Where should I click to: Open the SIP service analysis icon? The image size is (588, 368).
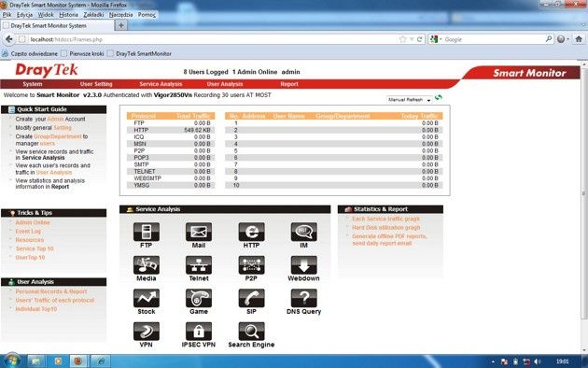point(251,298)
